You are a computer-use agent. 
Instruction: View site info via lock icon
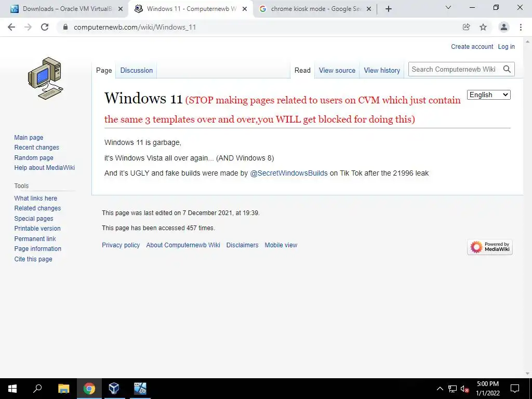[x=66, y=27]
